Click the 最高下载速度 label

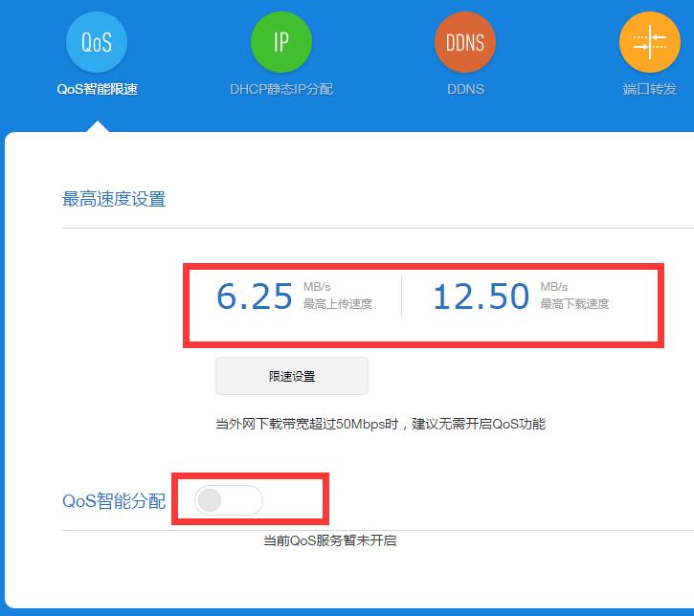point(574,304)
